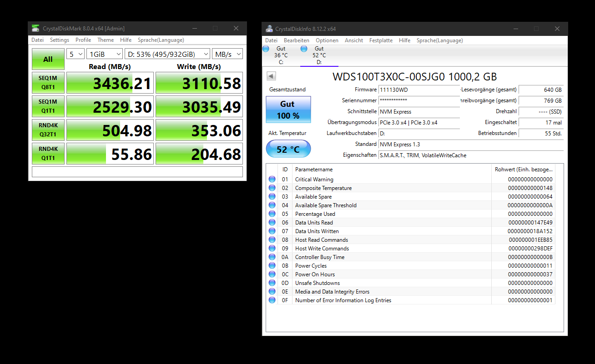Screen dimensions: 595x364
Task: Click the CrystalDiskInfo title bar icon
Action: click(x=269, y=29)
